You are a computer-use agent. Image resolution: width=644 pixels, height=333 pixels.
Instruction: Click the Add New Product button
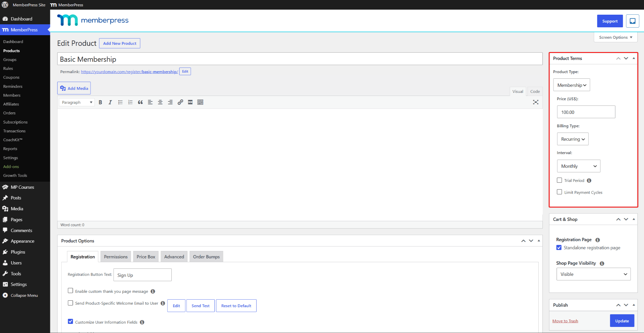click(120, 43)
